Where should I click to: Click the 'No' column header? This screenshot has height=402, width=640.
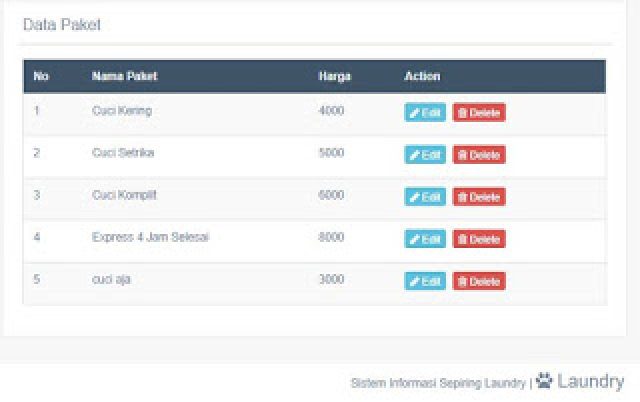click(x=41, y=76)
